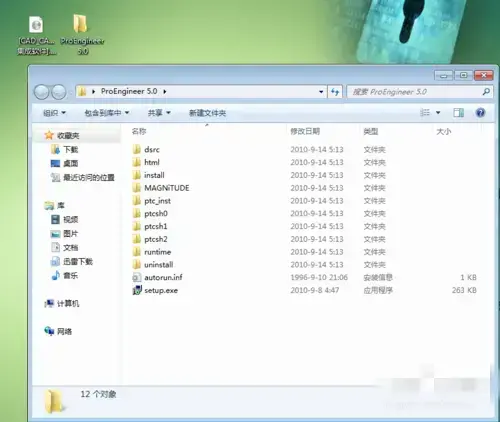
Task: Open the 组织 menu
Action: click(54, 113)
